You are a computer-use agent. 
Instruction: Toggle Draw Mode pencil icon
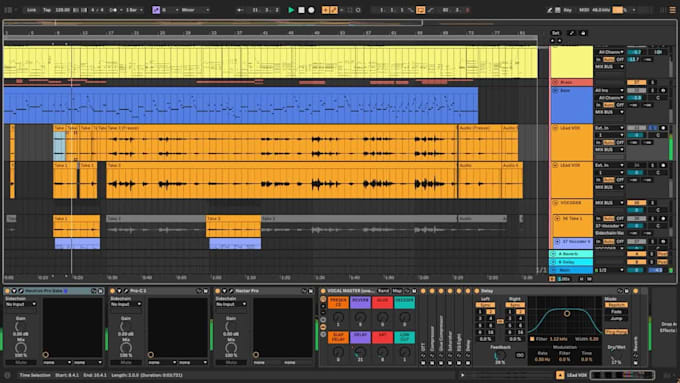[x=549, y=10]
